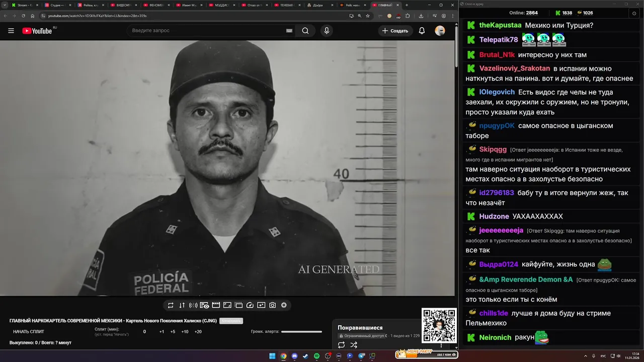Start voice search with microphone icon

[x=327, y=31]
